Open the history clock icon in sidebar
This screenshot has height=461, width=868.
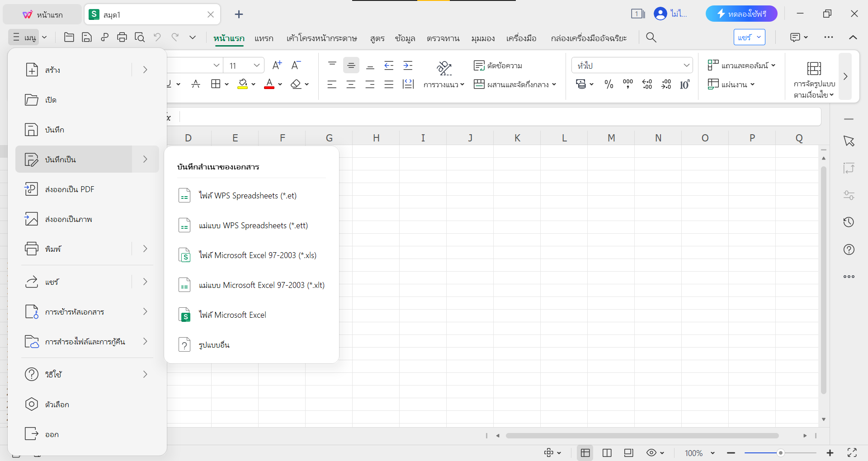pos(849,222)
